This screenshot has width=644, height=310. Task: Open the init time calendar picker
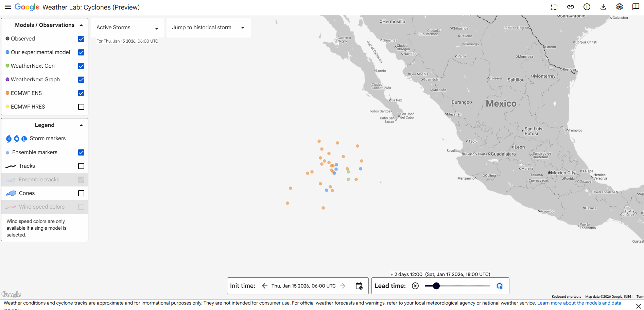(359, 286)
